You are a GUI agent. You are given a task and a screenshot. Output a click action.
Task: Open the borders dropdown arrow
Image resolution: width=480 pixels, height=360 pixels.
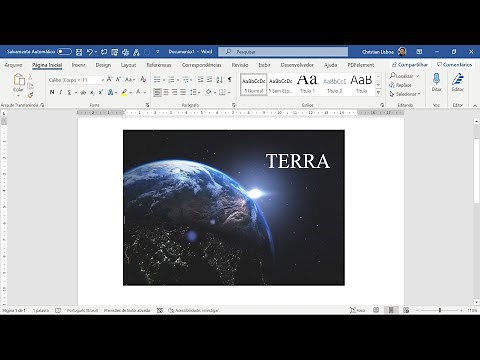click(x=229, y=93)
